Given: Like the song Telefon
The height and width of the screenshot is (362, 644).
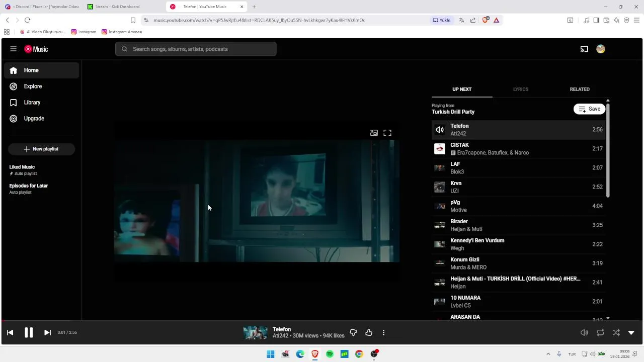Looking at the screenshot, I should coord(369,332).
